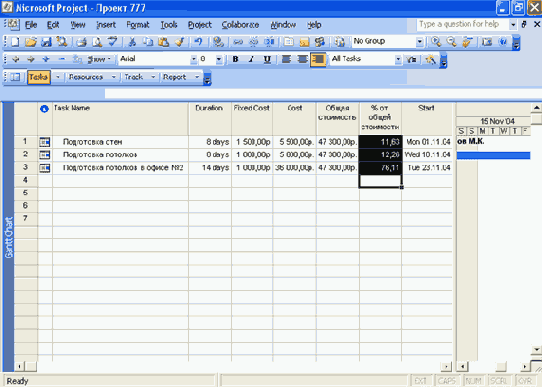
Task: Expand the arrow next to Report
Action: coord(197,77)
